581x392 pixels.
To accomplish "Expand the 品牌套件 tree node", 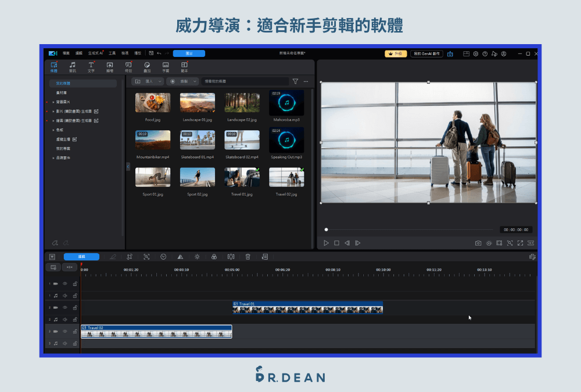I will pos(53,158).
